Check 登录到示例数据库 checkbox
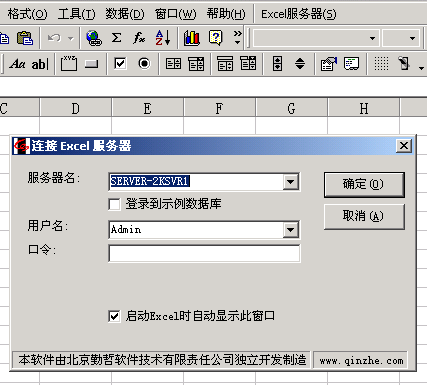This screenshot has height=385, width=427. 114,204
